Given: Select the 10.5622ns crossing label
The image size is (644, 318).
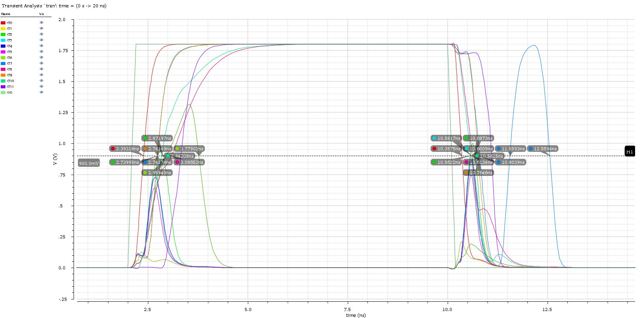Looking at the screenshot, I should pyautogui.click(x=446, y=162).
